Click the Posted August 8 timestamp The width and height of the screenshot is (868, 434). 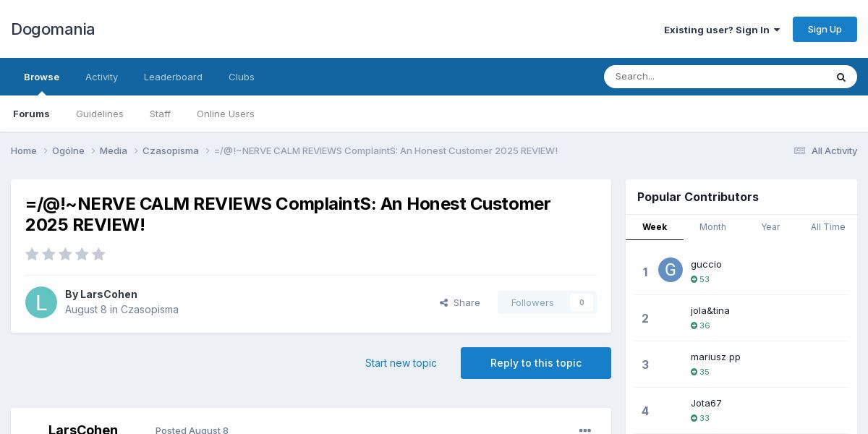point(192,430)
